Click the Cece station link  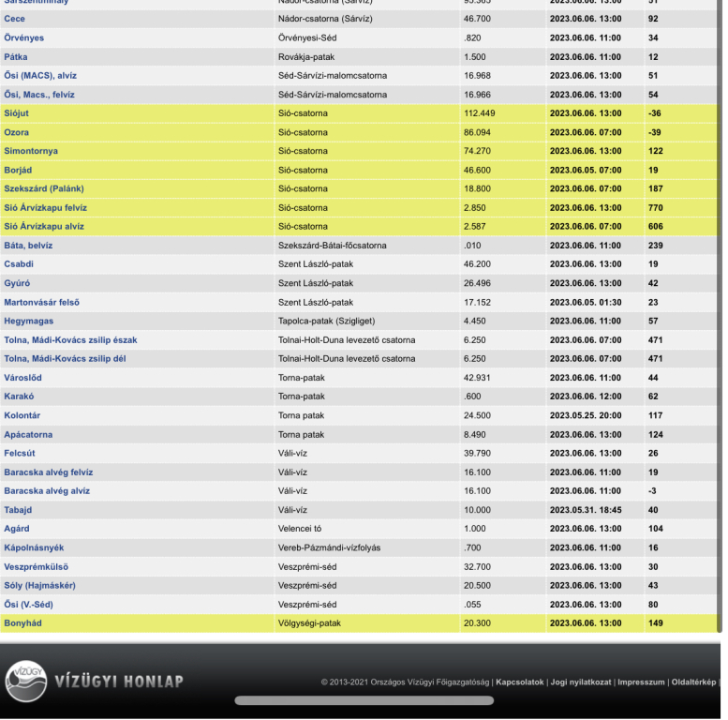pos(15,19)
